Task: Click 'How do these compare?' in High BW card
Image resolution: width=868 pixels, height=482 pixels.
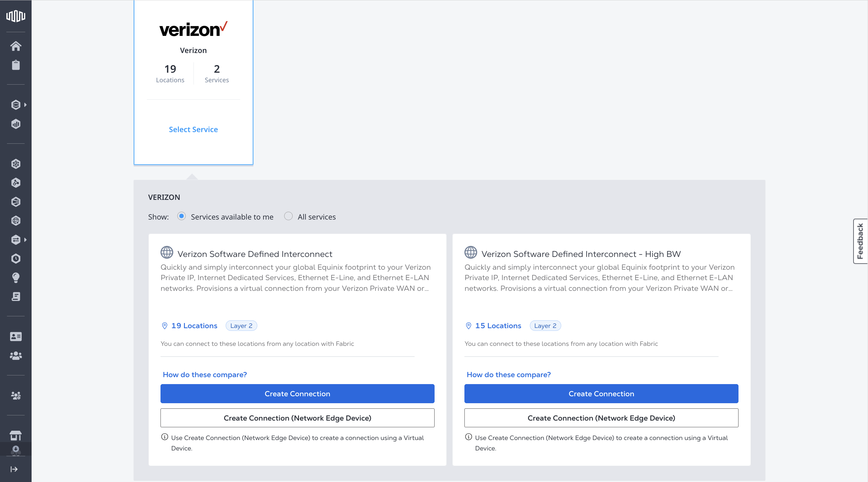Action: click(x=509, y=375)
